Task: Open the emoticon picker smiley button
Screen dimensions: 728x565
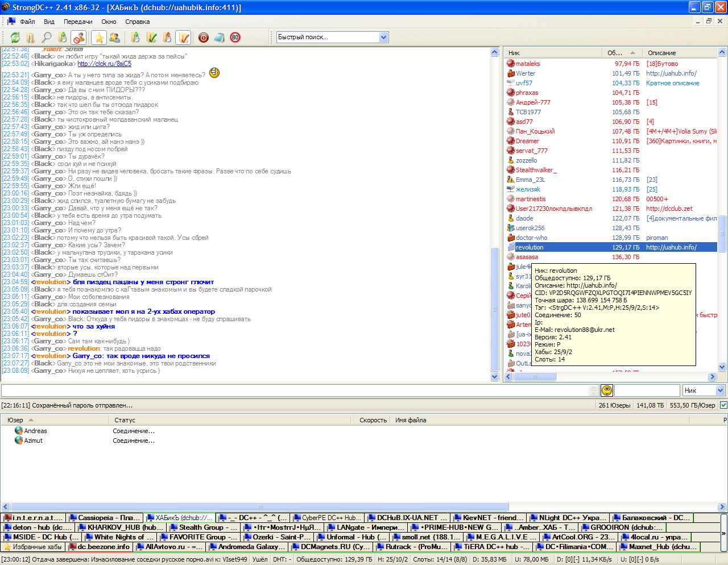Action: click(607, 390)
